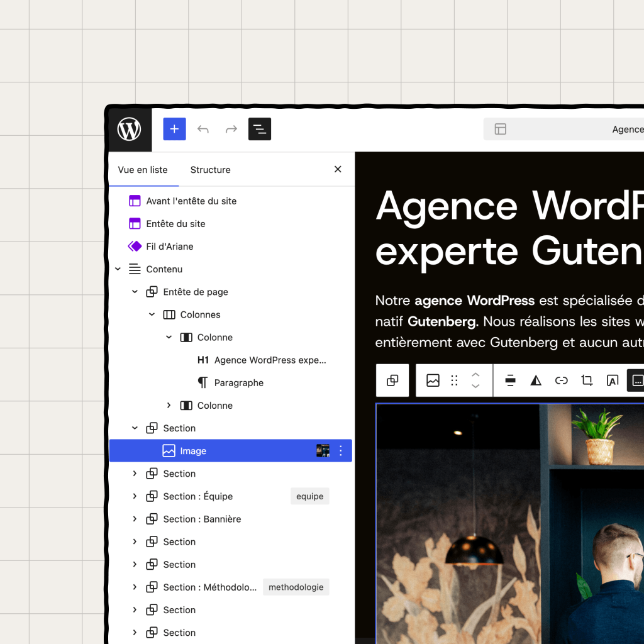644x644 pixels.
Task: Expand the collapsed second Colonne block
Action: pyautogui.click(x=169, y=406)
